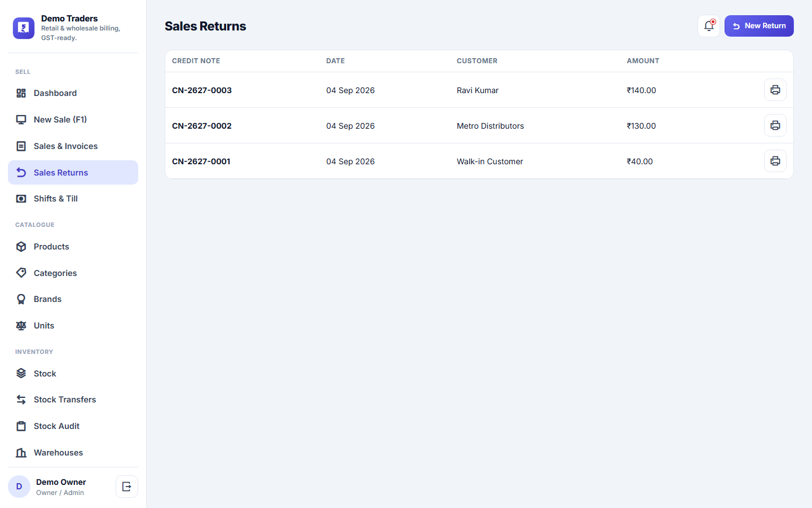View Stock inventory

pos(73,374)
